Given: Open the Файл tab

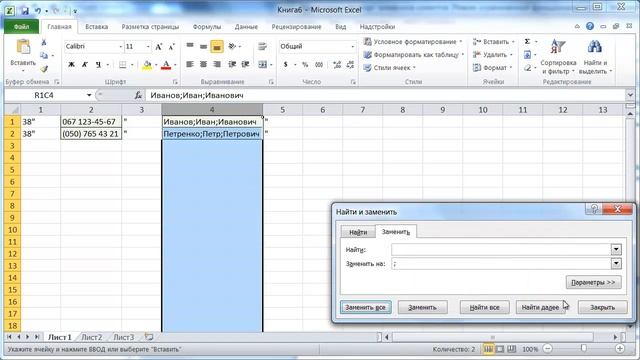Looking at the screenshot, I should (22, 27).
